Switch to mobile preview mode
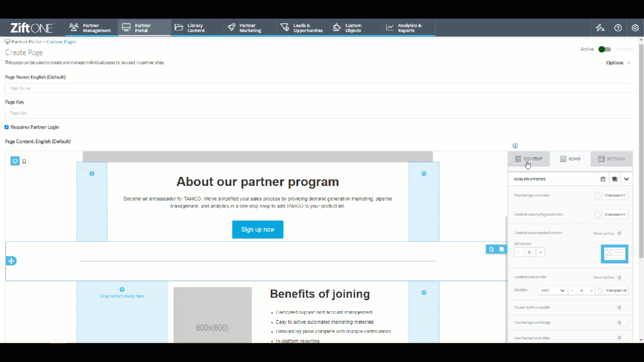 coord(24,161)
